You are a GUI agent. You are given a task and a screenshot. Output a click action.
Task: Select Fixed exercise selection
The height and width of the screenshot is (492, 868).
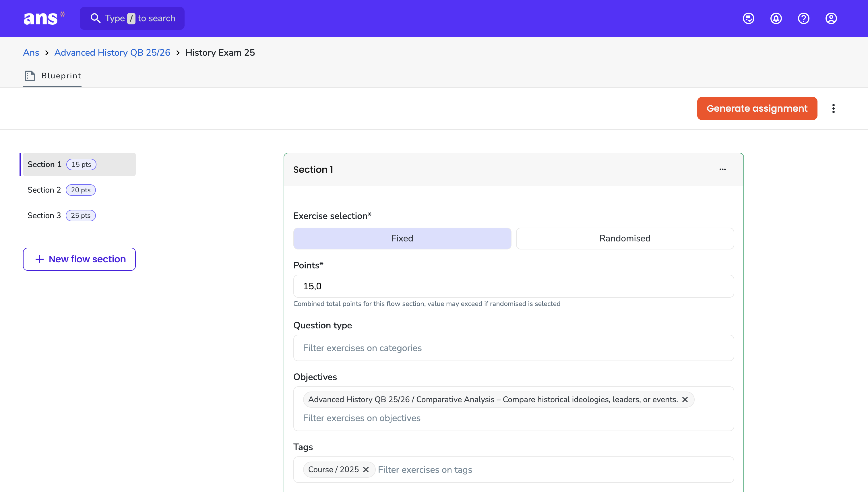click(402, 238)
